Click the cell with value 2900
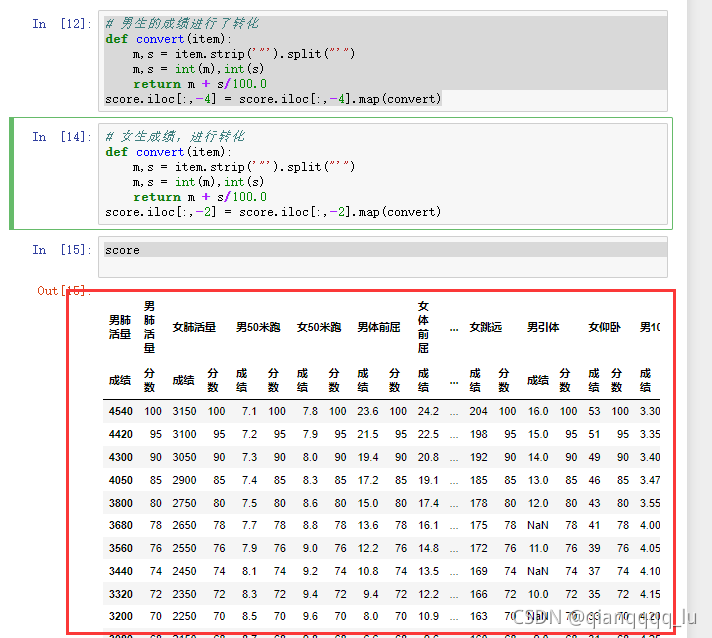Viewport: 712px width, 638px height. (184, 480)
